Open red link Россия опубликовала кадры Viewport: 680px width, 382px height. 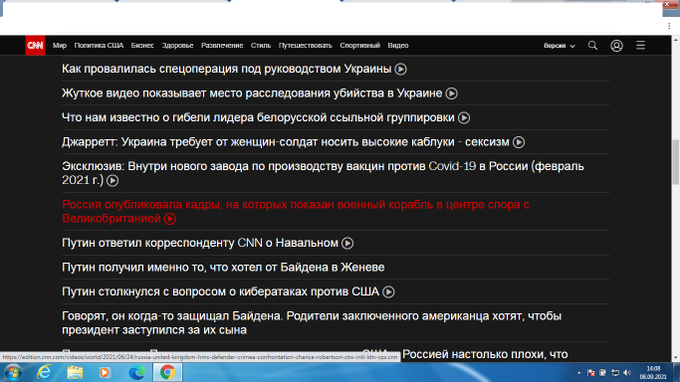point(295,211)
